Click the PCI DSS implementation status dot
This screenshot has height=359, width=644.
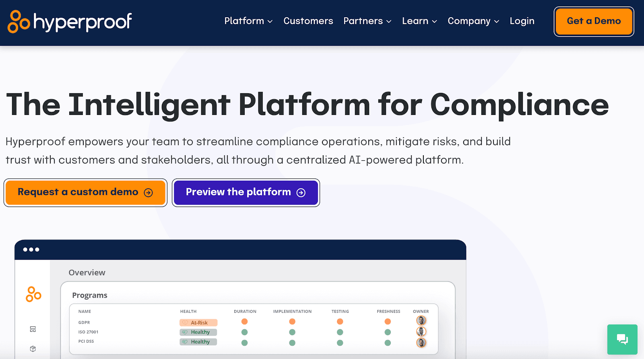(x=292, y=343)
